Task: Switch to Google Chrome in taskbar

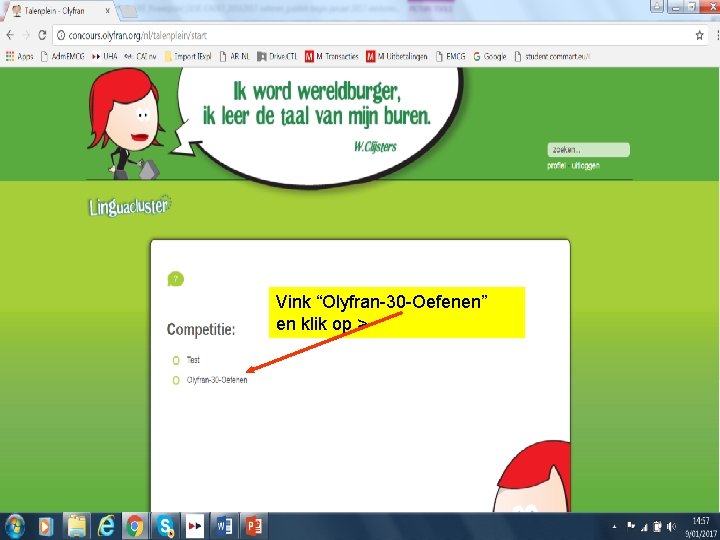Action: pyautogui.click(x=135, y=526)
